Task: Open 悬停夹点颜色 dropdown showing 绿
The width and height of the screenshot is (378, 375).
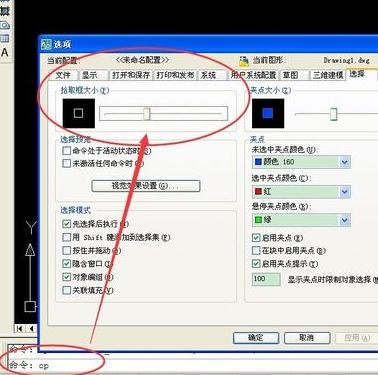Action: tap(301, 220)
